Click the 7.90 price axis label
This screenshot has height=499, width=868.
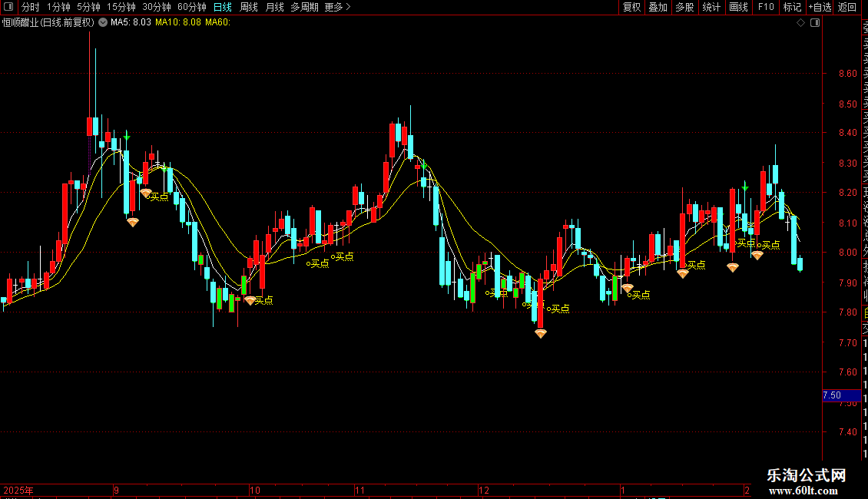847,283
